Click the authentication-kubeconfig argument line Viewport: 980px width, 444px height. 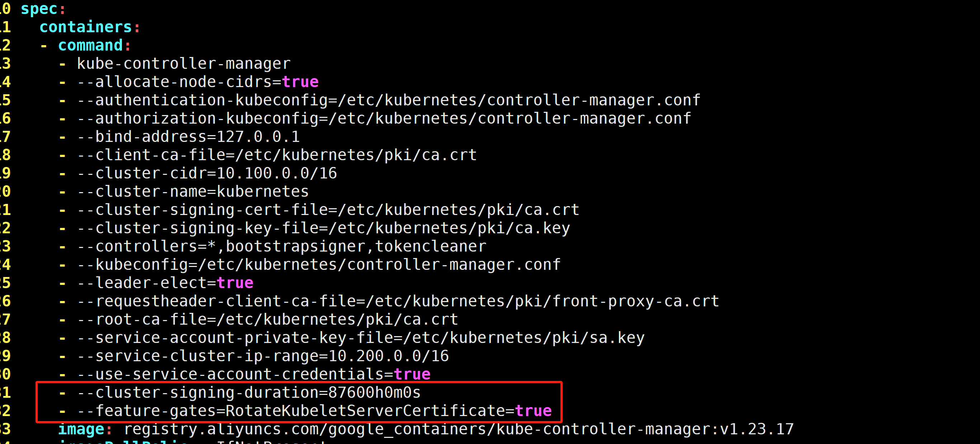(x=388, y=100)
